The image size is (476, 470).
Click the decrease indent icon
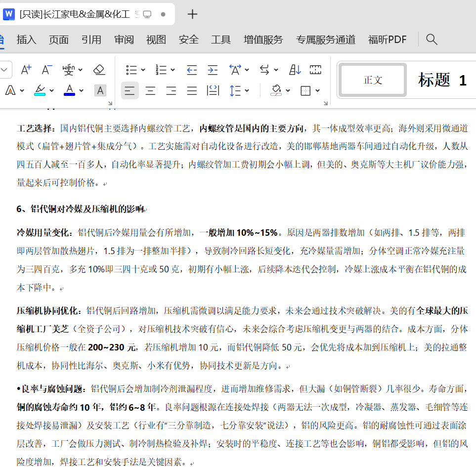(x=192, y=70)
